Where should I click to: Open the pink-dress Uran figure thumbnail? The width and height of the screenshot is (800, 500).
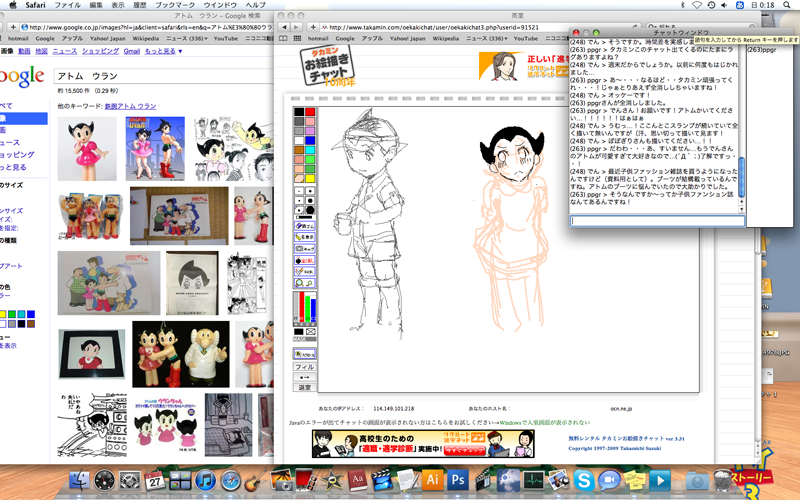click(x=87, y=148)
